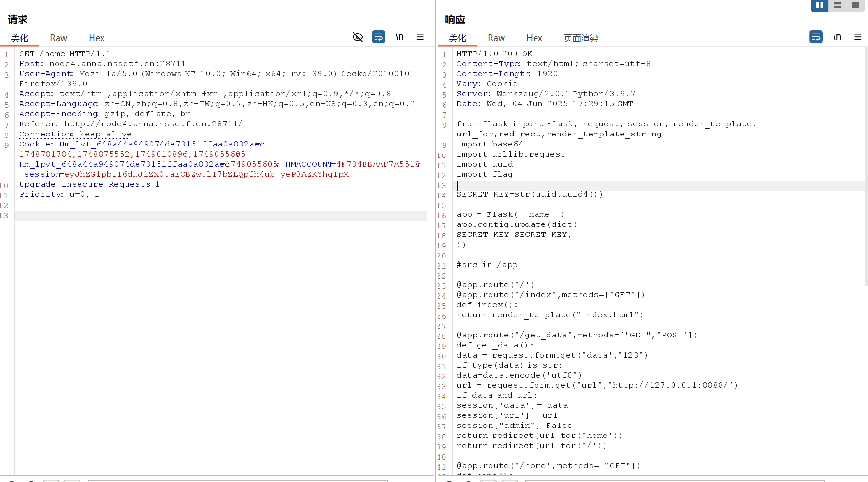Image resolution: width=868 pixels, height=482 pixels.
Task: Select side-by-side split layout
Action: point(819,5)
